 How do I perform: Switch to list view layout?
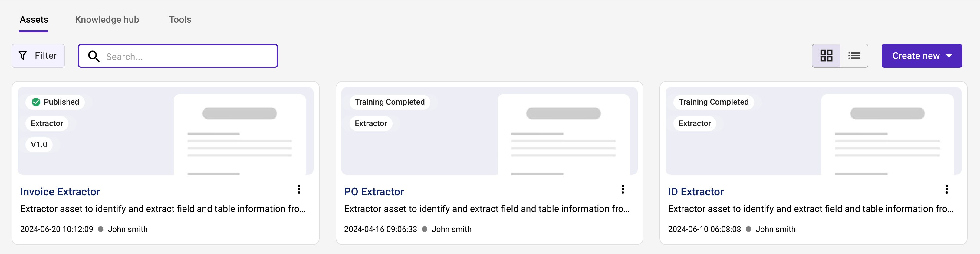coord(854,56)
